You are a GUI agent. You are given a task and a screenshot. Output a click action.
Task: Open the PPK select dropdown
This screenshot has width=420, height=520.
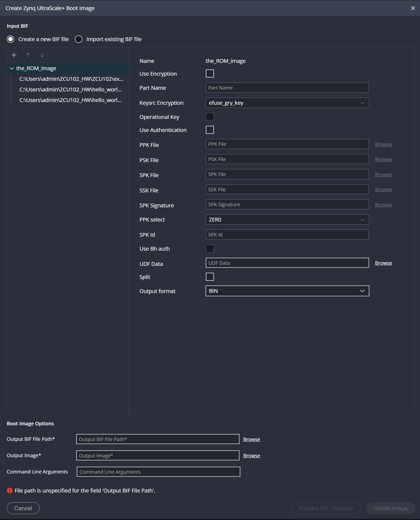pos(287,220)
